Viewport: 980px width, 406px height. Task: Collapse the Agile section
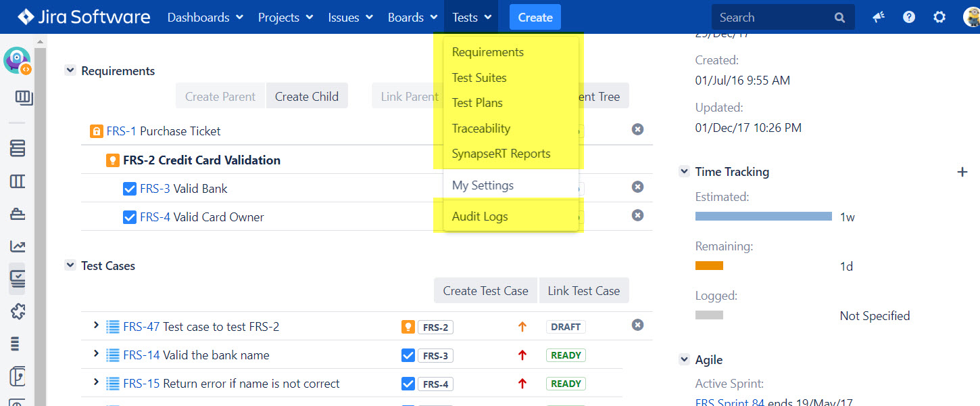684,360
